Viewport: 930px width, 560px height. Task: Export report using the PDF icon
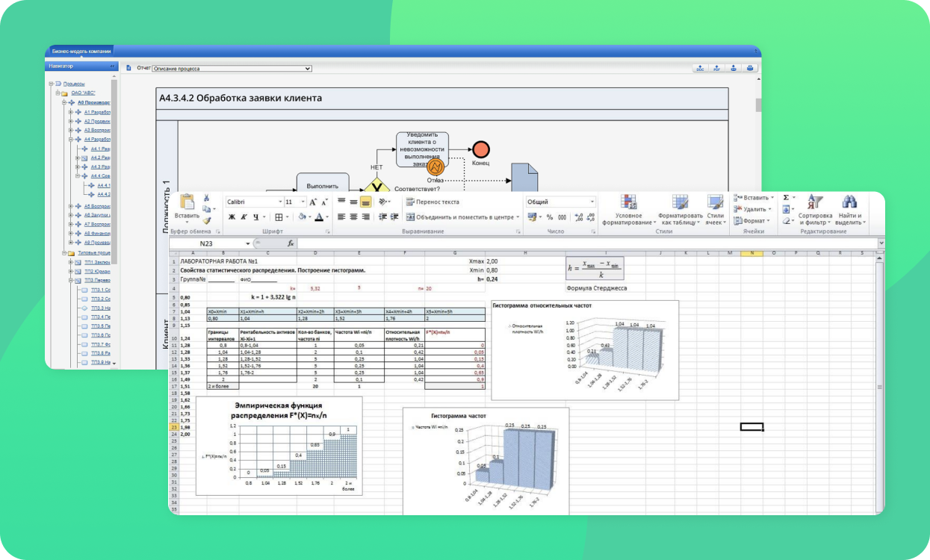pyautogui.click(x=716, y=68)
